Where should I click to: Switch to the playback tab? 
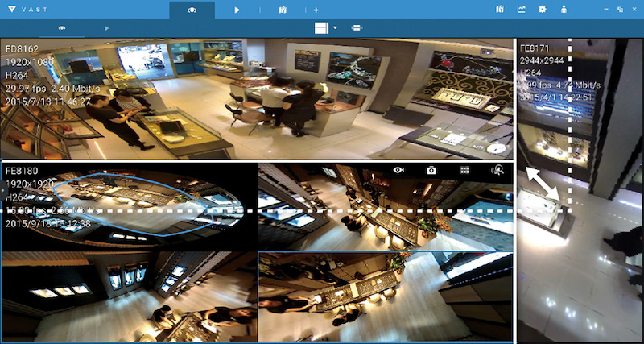[x=237, y=10]
